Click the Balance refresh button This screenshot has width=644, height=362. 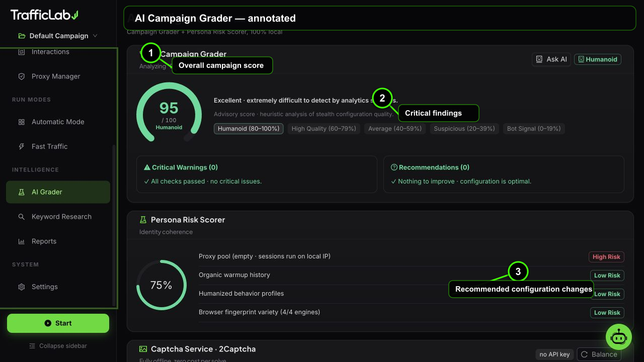point(599,354)
